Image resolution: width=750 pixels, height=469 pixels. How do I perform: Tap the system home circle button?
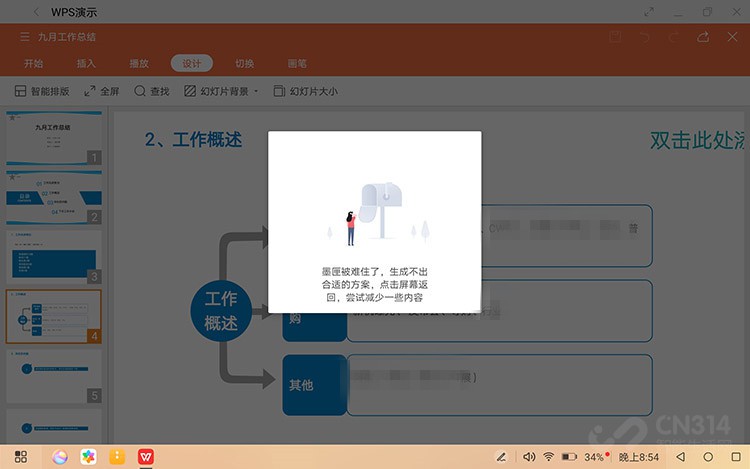(708, 457)
